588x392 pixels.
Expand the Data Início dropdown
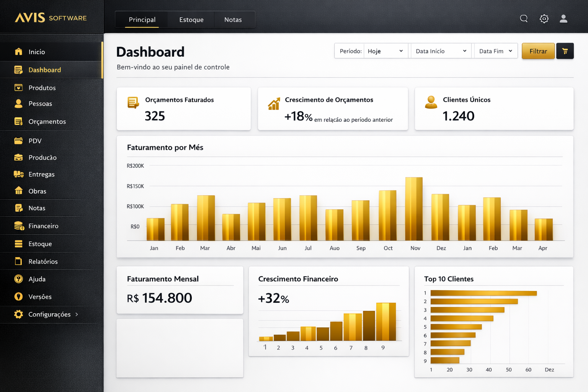441,51
